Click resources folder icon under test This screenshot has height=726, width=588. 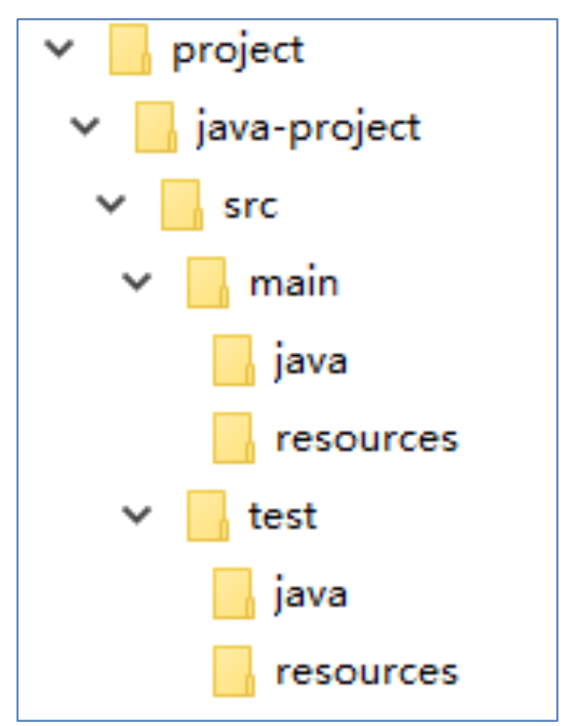coord(234,672)
